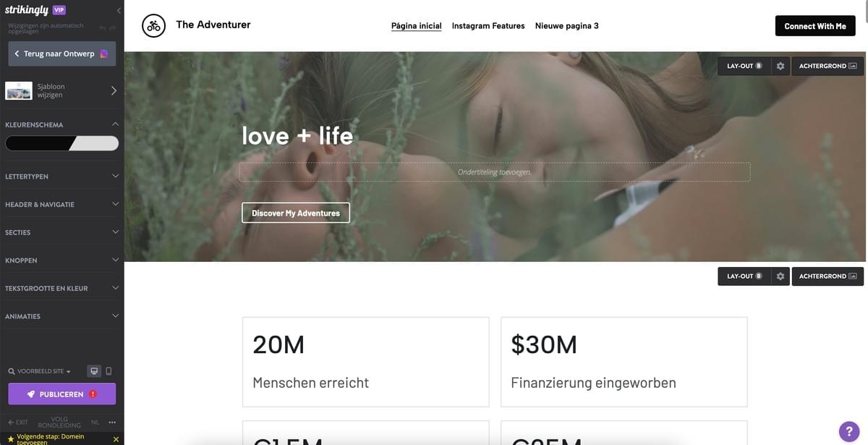The width and height of the screenshot is (868, 445).
Task: Open the purple help question mark
Action: tap(849, 431)
